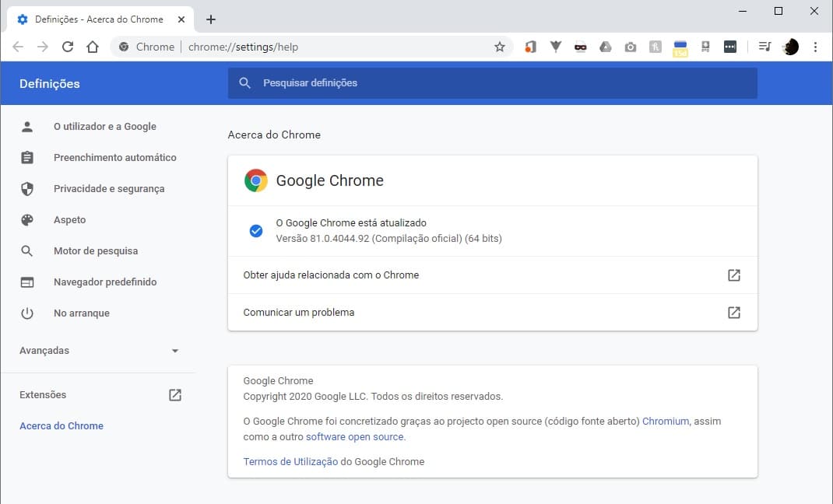Click the download-to-PDF extension icon
This screenshot has width=833, height=504.
pyautogui.click(x=705, y=47)
